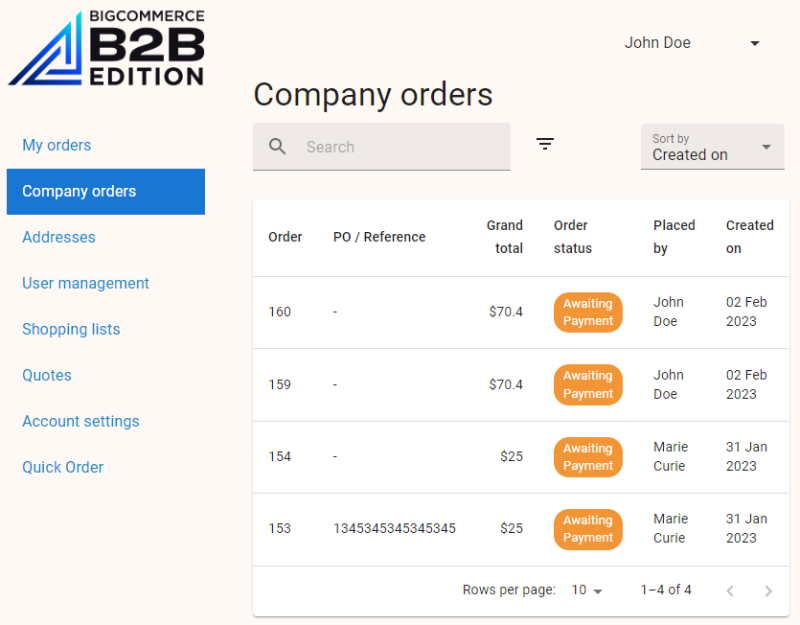
Task: Click the previous page arrow in pagination
Action: click(x=730, y=591)
